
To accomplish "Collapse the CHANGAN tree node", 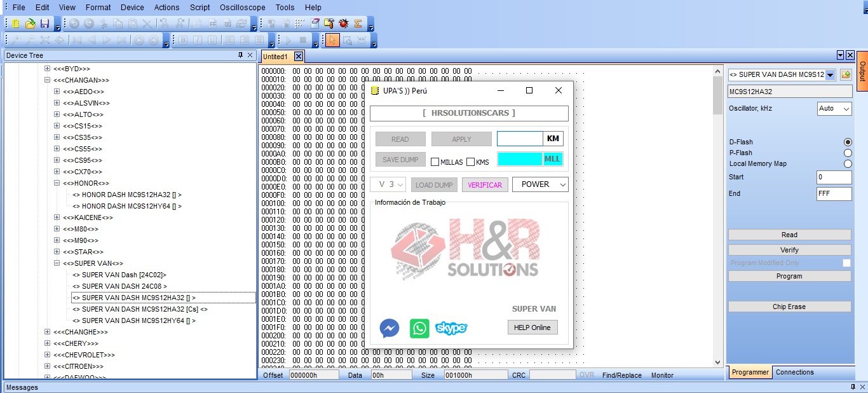I will (x=48, y=80).
